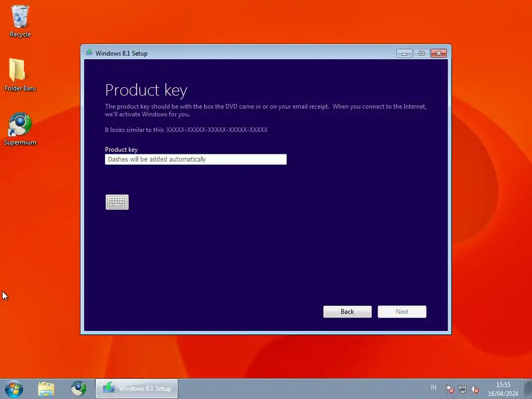The width and height of the screenshot is (532, 399).
Task: Open the on-screen keyboard button
Action: click(117, 202)
